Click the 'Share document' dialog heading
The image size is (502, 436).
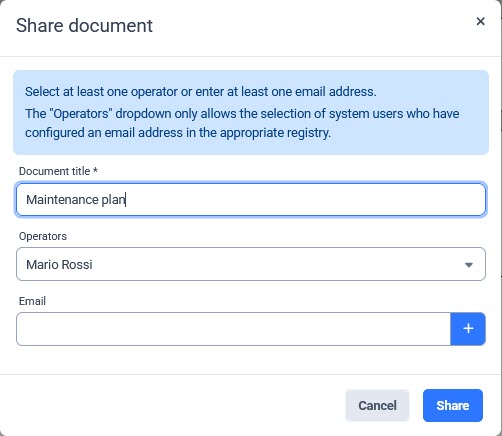tap(84, 25)
